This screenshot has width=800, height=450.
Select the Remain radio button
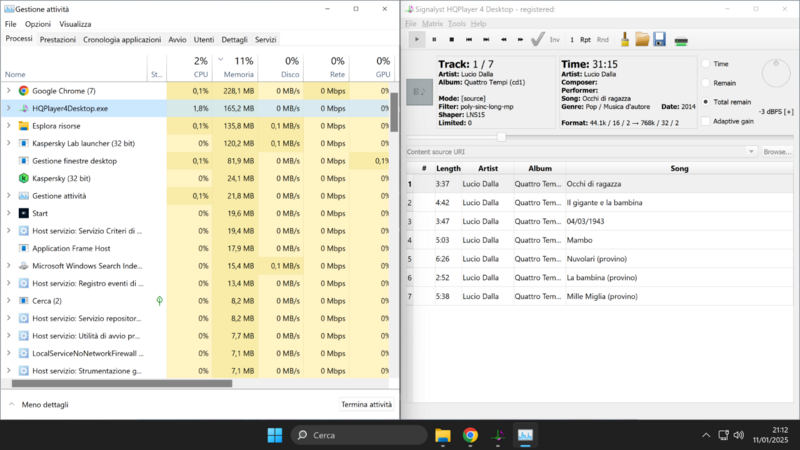706,82
